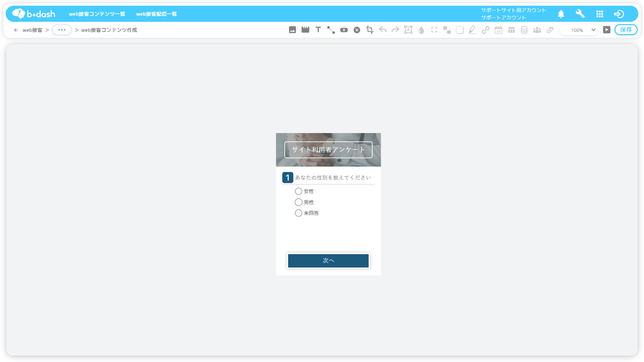The height and width of the screenshot is (362, 644).
Task: Go back using the breadcrumb arrow
Action: point(16,30)
